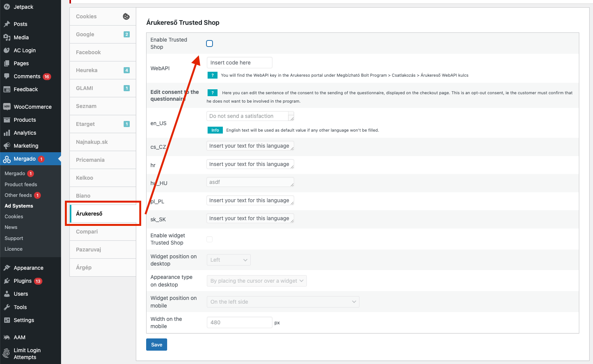The width and height of the screenshot is (593, 364).
Task: Click the cs_CZ text area
Action: point(250,146)
